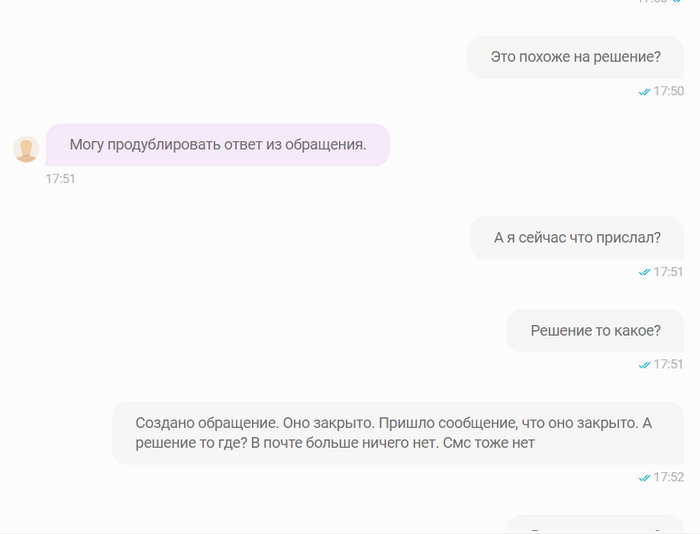Screen dimensions: 700x534
Task: Click timestamp below "Решение то какое?"
Action: coord(669,365)
